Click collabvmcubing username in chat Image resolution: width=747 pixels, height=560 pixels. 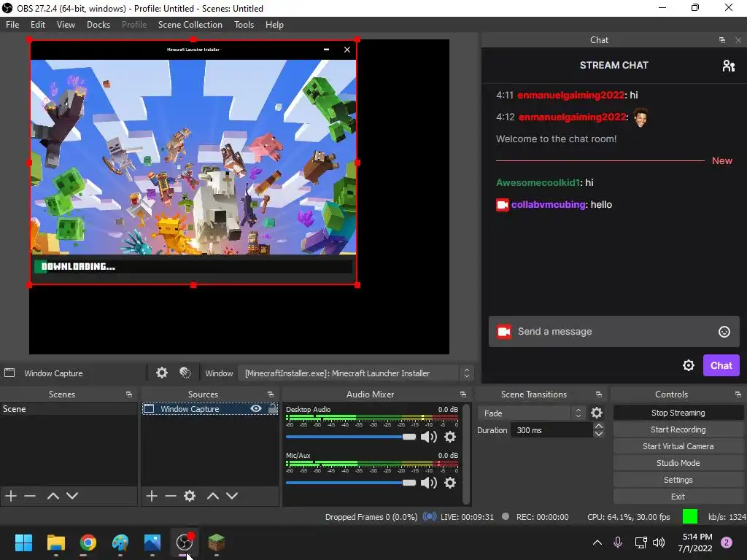coord(548,204)
